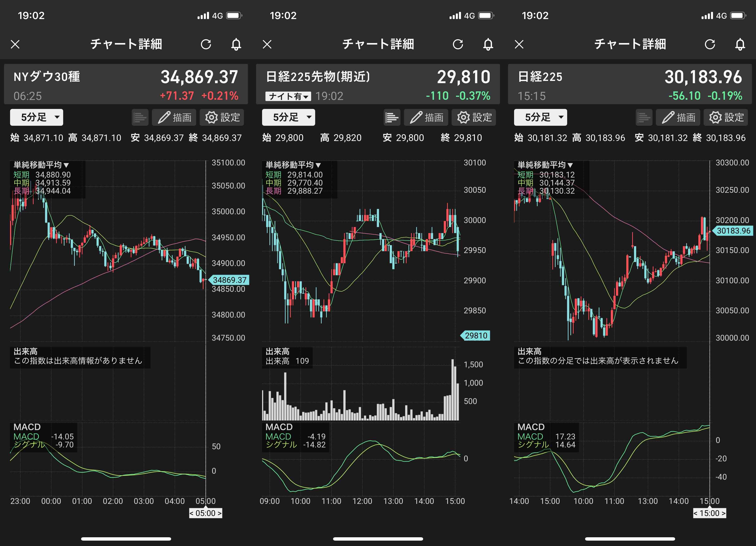Screen dimensions: 756x546
Task: Open 設定 settings on 日経225 chart
Action: (x=726, y=117)
